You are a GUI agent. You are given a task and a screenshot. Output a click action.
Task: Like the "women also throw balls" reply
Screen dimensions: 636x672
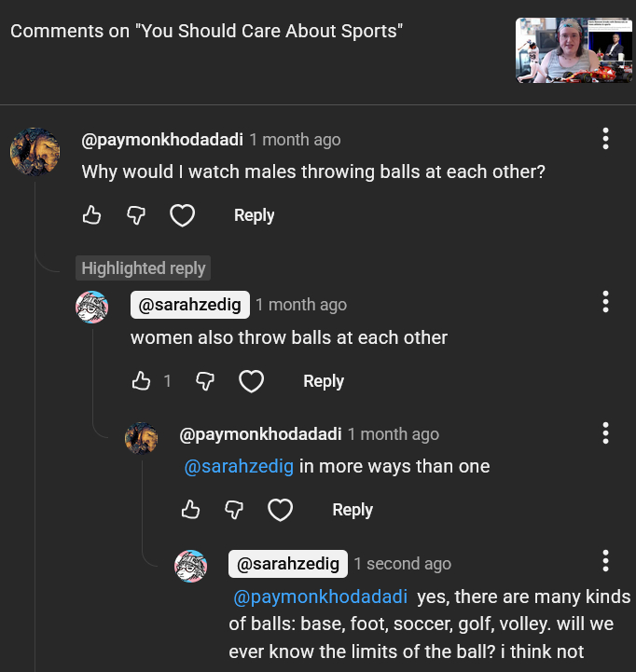(x=141, y=381)
